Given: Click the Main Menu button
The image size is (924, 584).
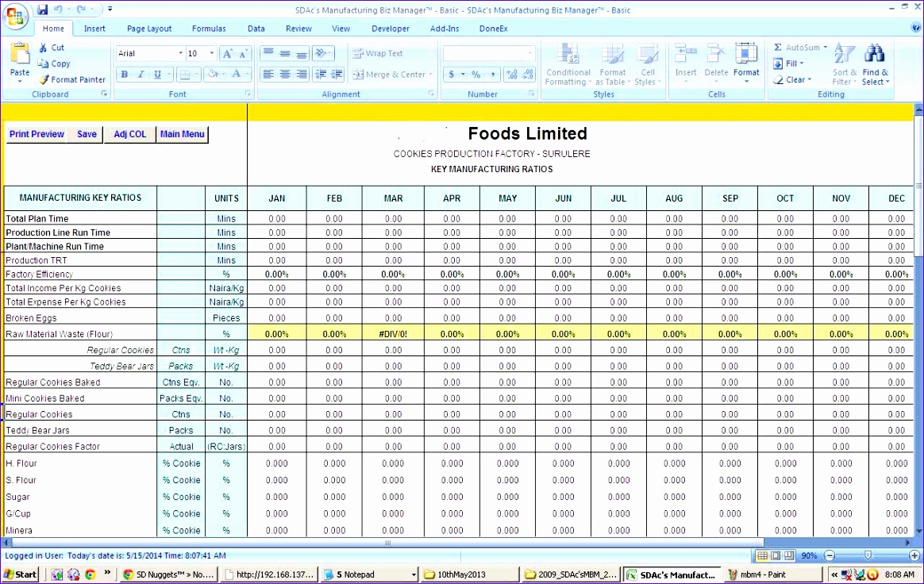Looking at the screenshot, I should point(182,134).
